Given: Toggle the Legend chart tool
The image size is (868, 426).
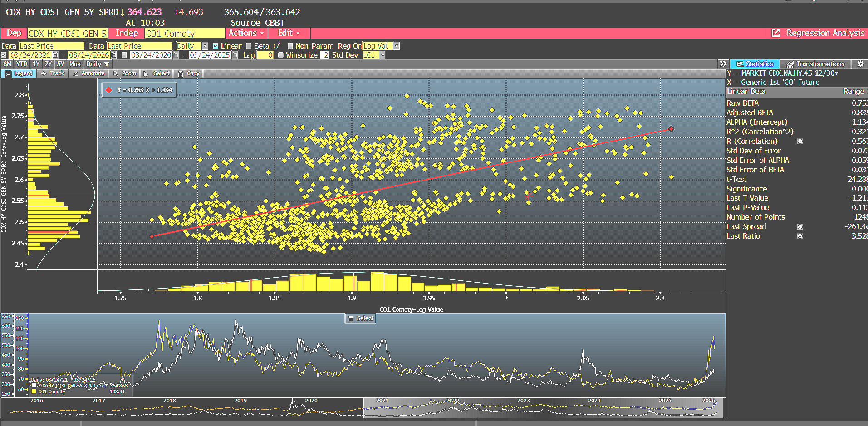Looking at the screenshot, I should tap(19, 73).
